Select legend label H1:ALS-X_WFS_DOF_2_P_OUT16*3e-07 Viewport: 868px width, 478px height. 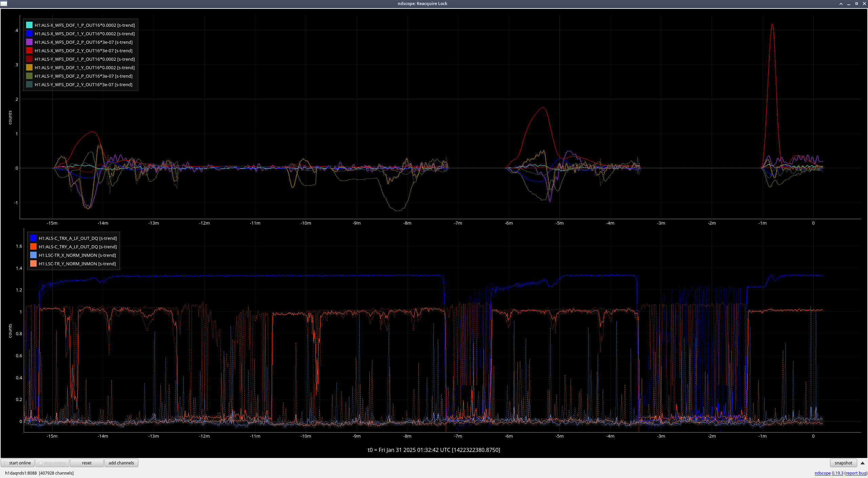pyautogui.click(x=83, y=42)
